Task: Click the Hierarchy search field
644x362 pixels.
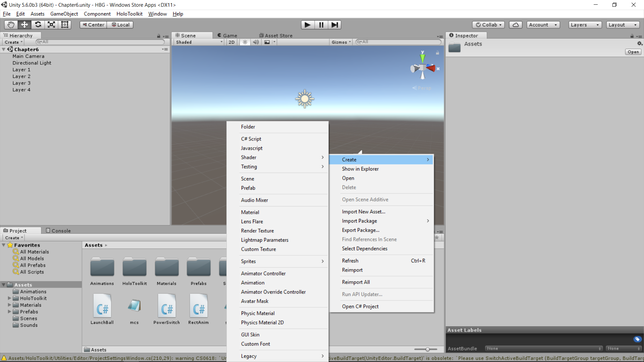Action: (100, 42)
